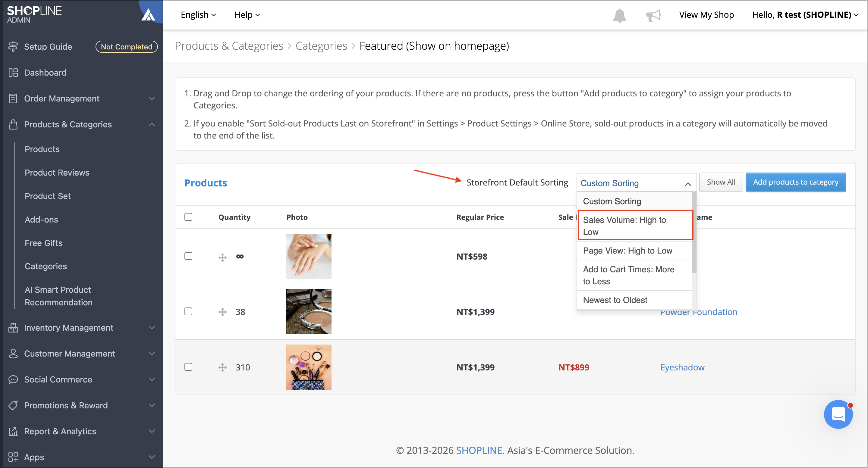Check the box for the NT$598 product
This screenshot has height=468, width=868.
pos(188,256)
